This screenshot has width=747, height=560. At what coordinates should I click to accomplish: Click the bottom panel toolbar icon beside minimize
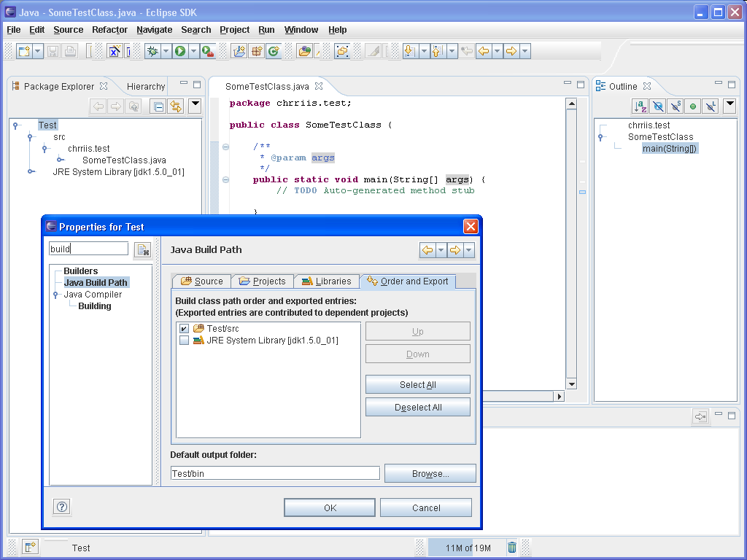click(x=700, y=416)
